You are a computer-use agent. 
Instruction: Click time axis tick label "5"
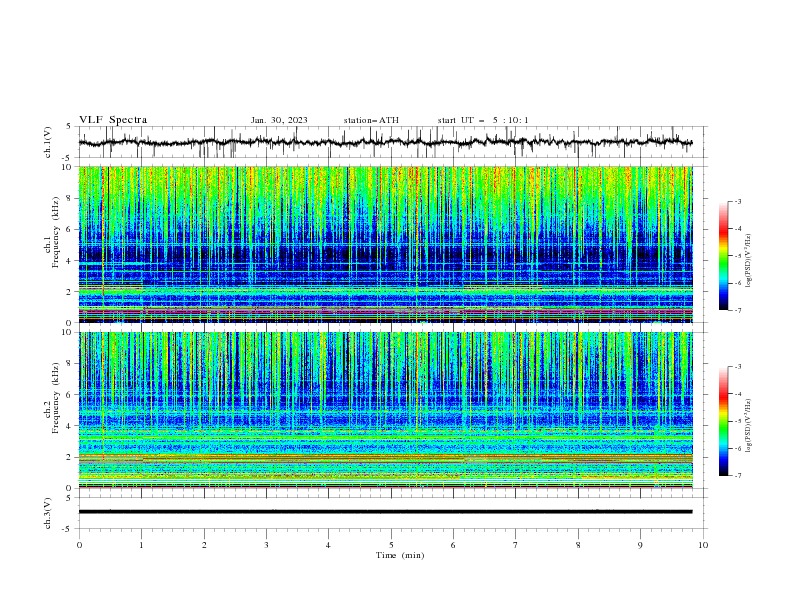[x=391, y=545]
